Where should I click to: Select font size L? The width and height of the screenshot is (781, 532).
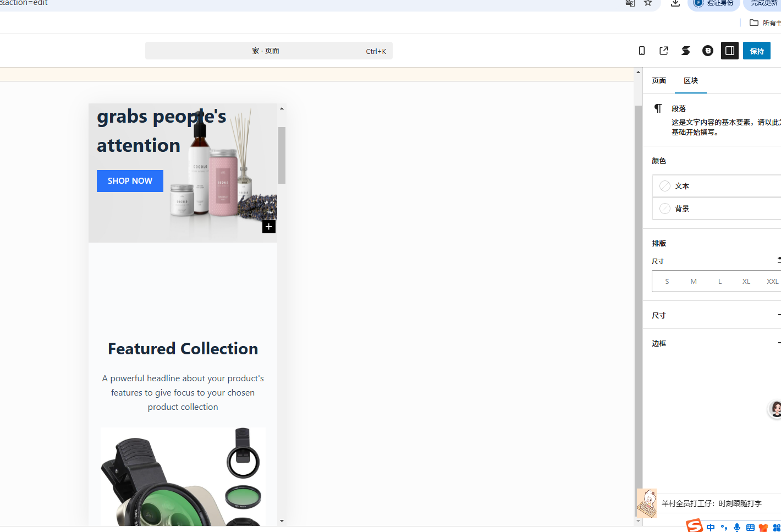click(x=720, y=281)
